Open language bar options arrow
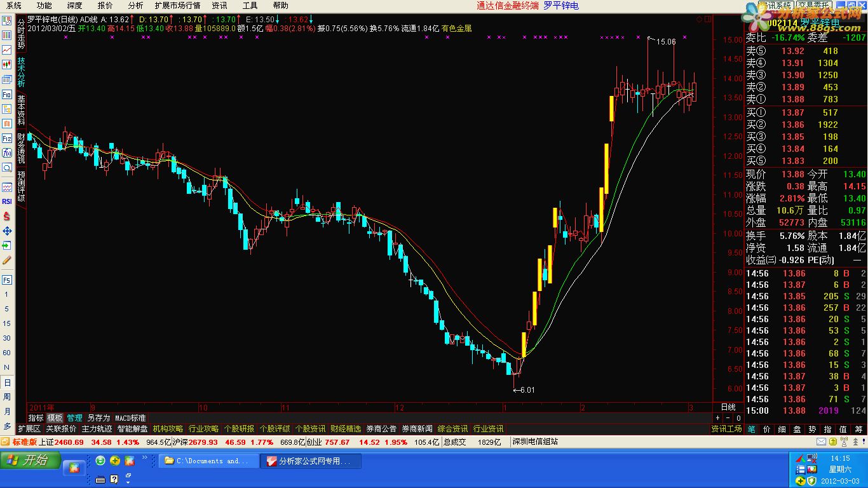 click(x=128, y=482)
